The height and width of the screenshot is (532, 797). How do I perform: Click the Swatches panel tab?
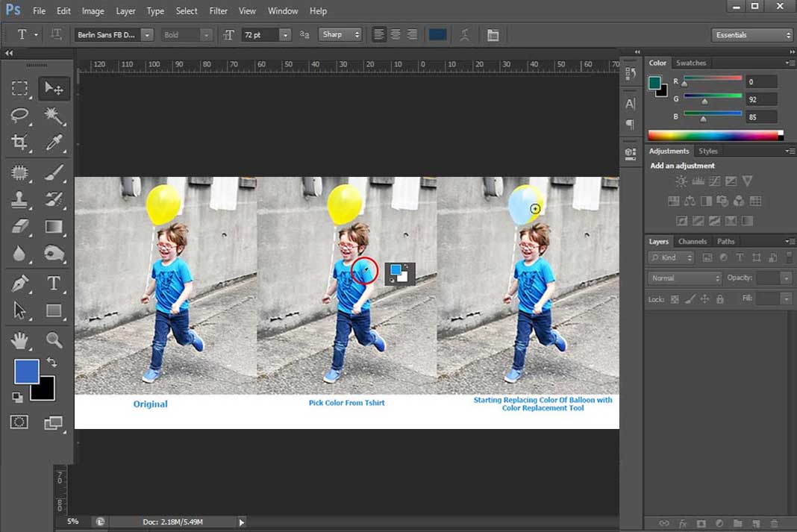(691, 63)
